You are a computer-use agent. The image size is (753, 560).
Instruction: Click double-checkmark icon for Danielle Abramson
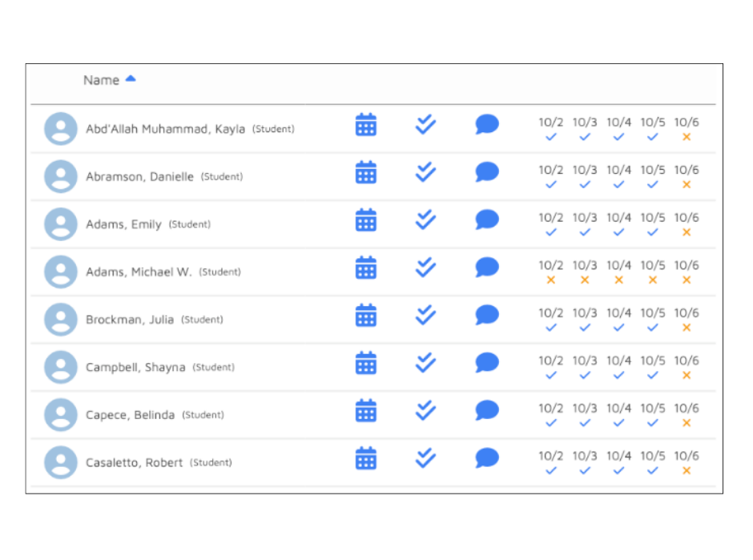[425, 172]
